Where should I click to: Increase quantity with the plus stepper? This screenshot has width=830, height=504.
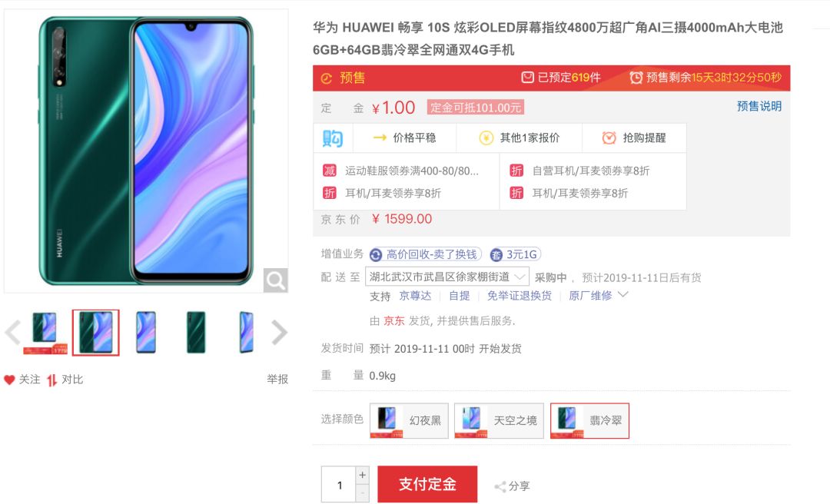[x=362, y=475]
